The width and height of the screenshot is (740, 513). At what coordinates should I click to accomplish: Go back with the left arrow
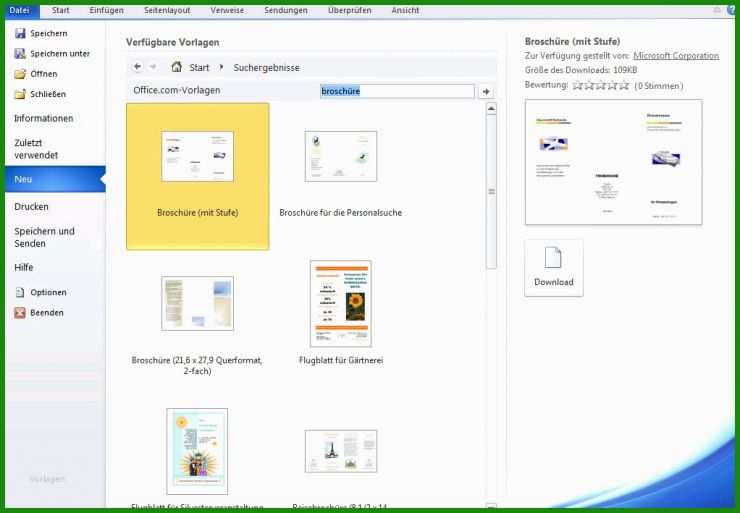click(x=137, y=67)
